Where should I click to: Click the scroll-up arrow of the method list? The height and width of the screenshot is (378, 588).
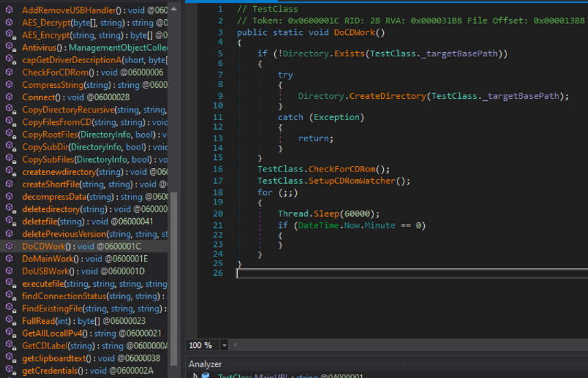(173, 9)
